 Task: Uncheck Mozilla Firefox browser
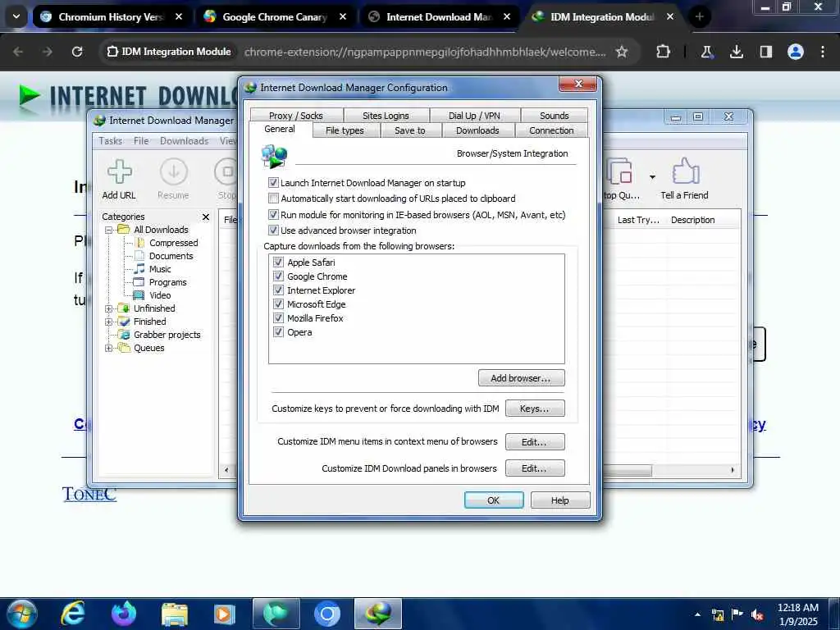coord(278,317)
